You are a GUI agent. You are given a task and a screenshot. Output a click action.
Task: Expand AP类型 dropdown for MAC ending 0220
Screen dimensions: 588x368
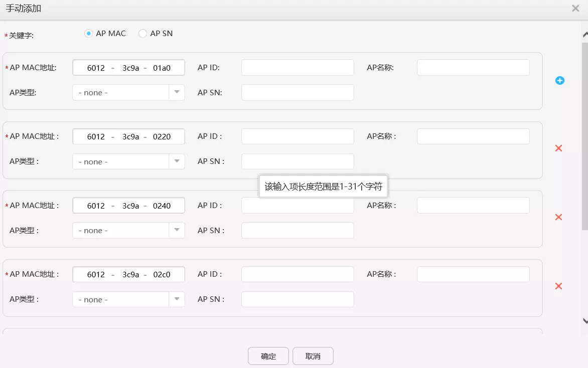pos(128,161)
